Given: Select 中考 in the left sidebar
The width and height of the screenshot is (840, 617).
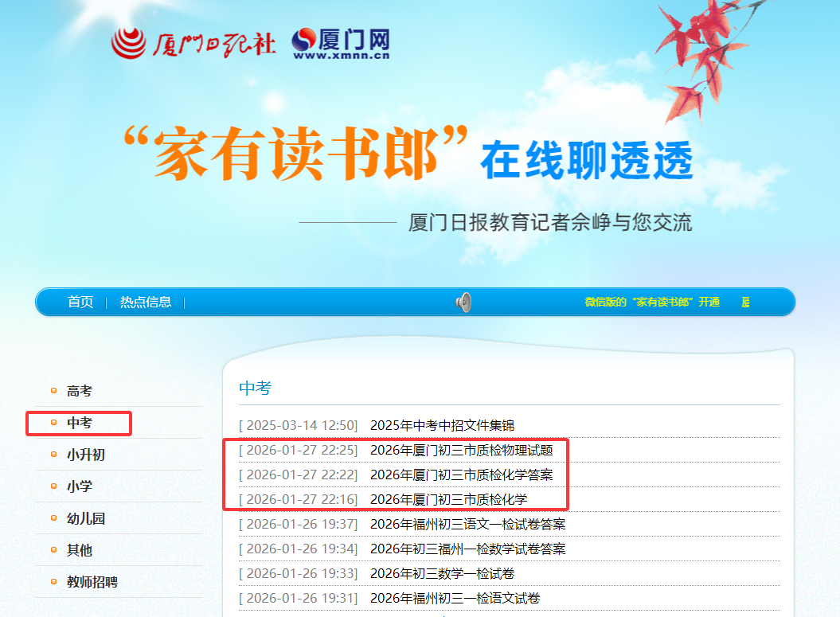Looking at the screenshot, I should (80, 423).
